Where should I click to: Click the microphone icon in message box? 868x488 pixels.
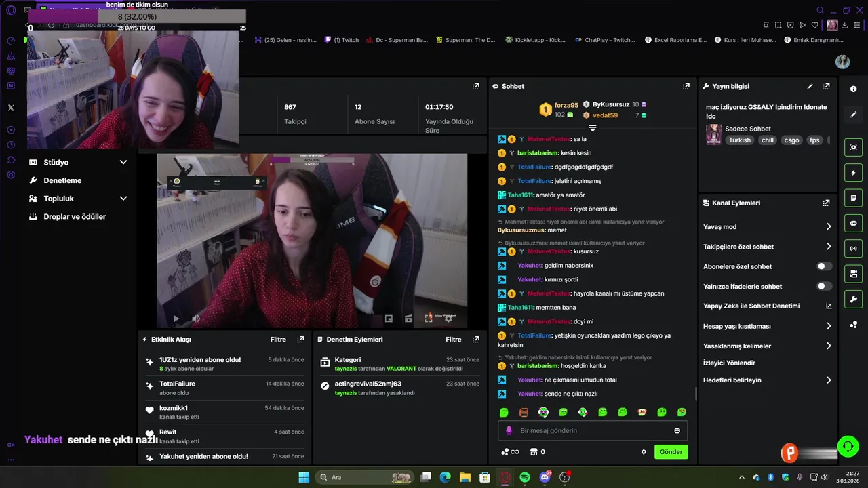509,430
